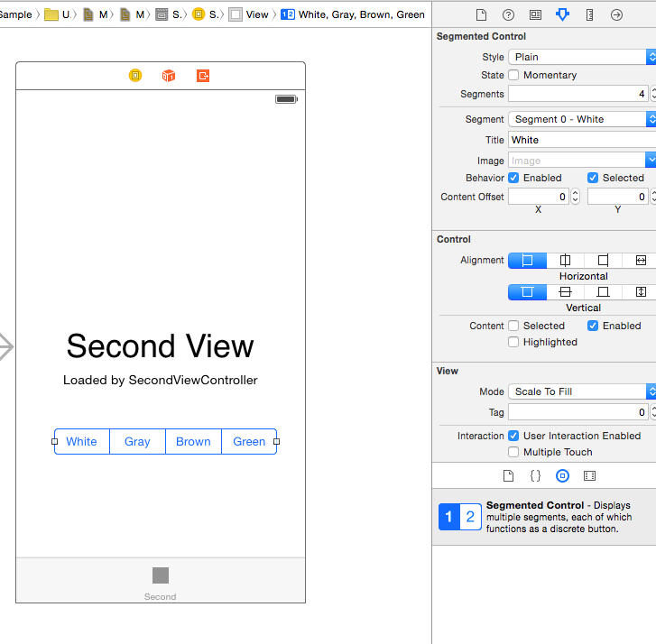656x644 pixels.
Task: Click the Tag input field
Action: coord(578,412)
